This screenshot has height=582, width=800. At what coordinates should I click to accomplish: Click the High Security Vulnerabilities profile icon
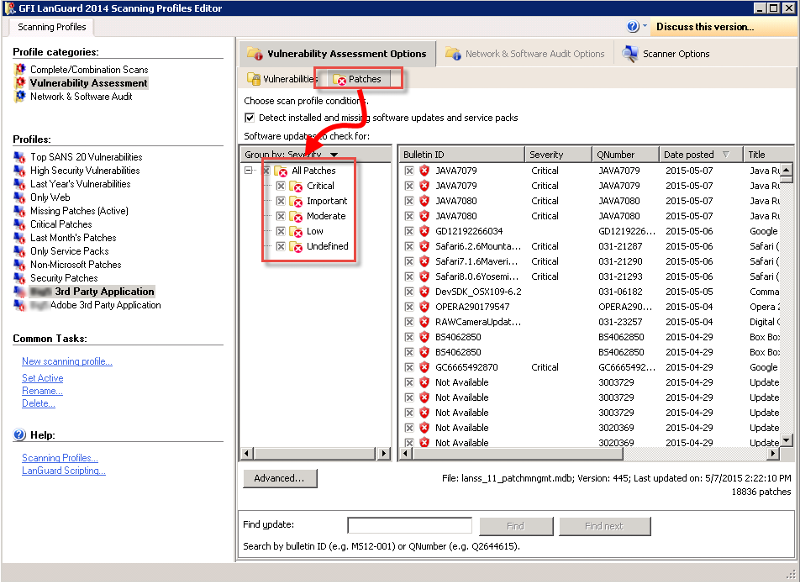click(19, 170)
